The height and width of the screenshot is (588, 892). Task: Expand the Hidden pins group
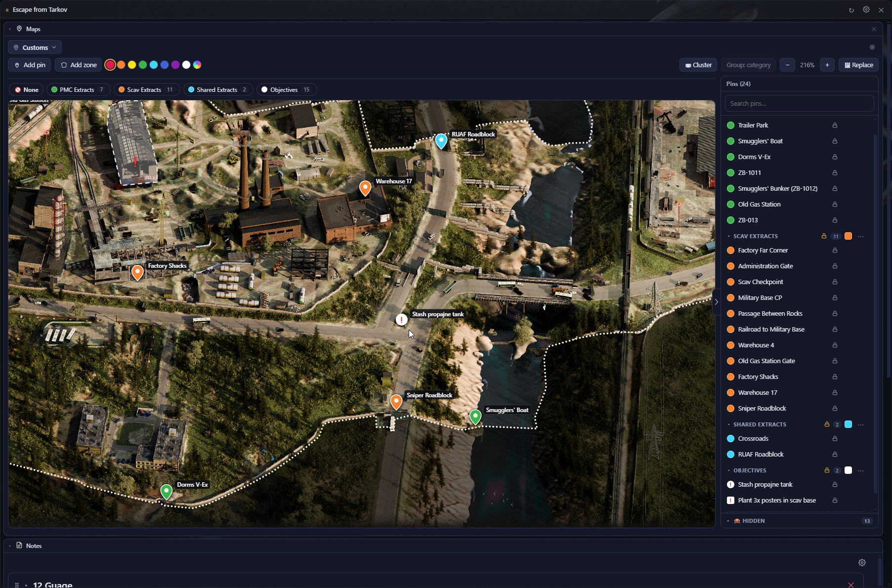tap(728, 521)
